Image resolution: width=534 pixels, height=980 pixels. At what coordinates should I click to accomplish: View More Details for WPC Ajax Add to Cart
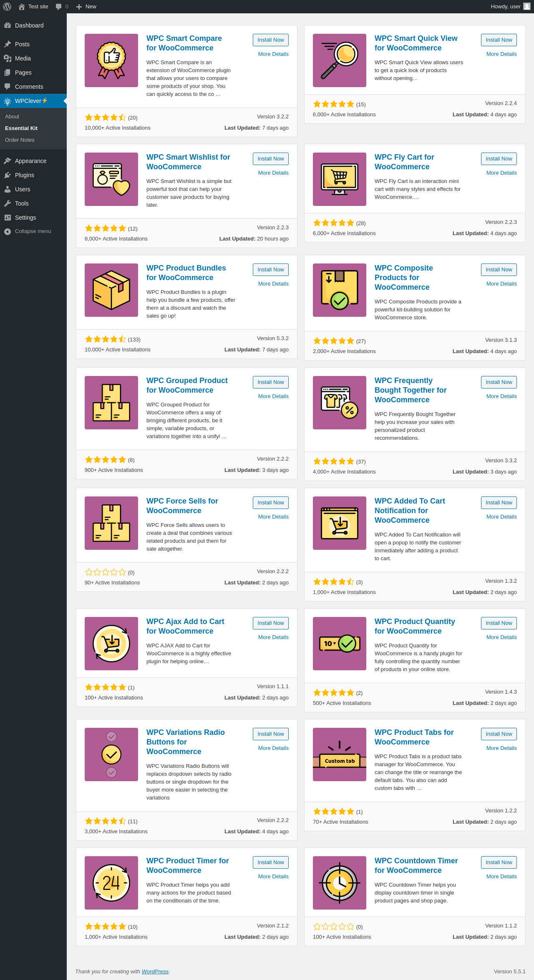coord(273,637)
